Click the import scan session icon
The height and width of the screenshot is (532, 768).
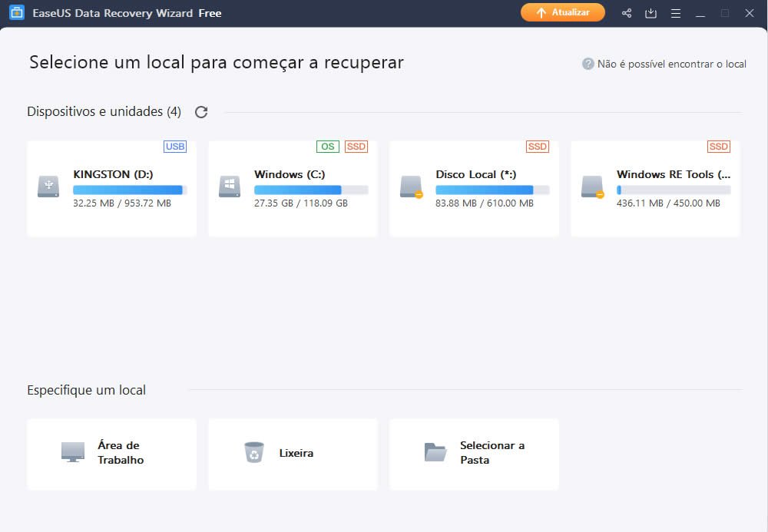point(650,13)
